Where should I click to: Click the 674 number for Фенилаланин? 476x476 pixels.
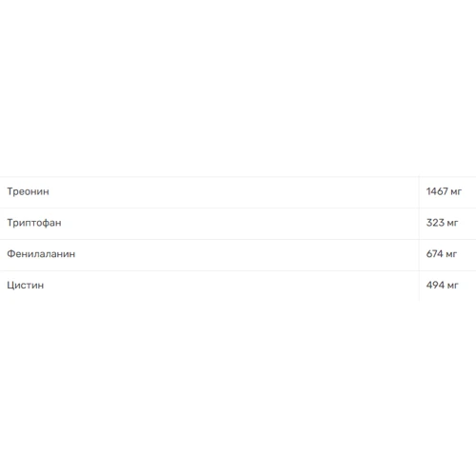click(x=434, y=254)
